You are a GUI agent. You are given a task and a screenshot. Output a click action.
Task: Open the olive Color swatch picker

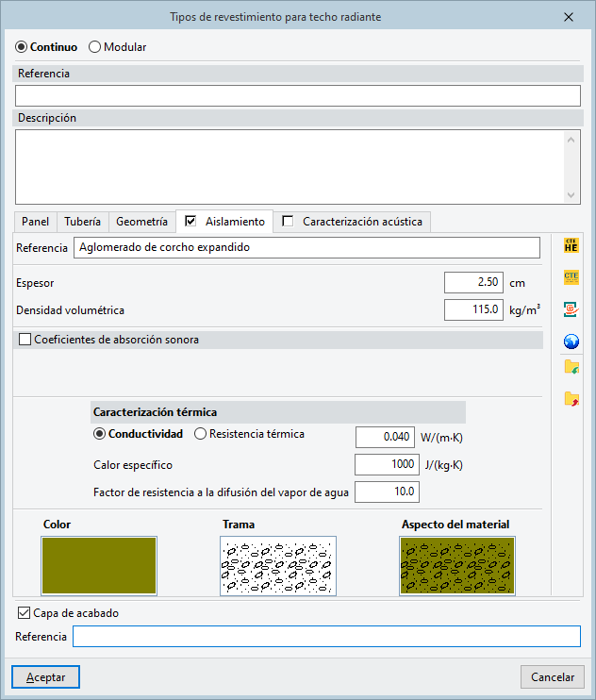coord(99,566)
